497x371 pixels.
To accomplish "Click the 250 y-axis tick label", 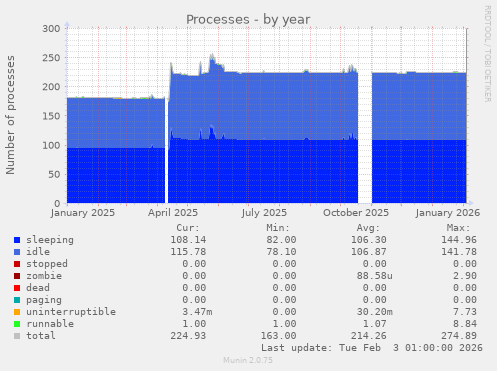I will (x=51, y=58).
